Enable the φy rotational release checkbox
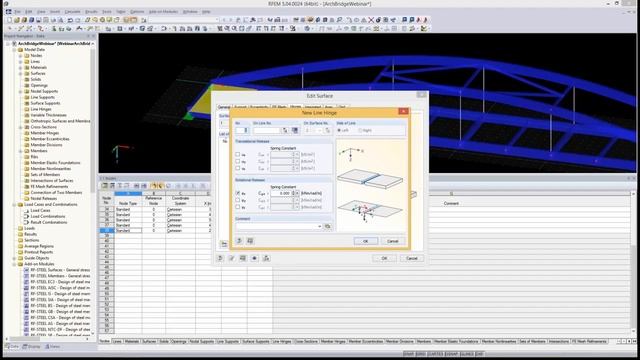The image size is (640, 360). click(238, 200)
